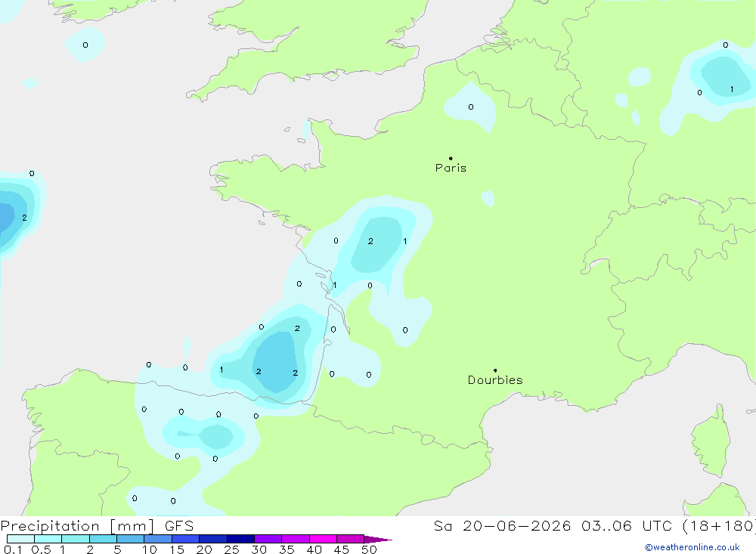Pick the 5–10 mm legend swatch
This screenshot has width=756, height=554.
131,539
